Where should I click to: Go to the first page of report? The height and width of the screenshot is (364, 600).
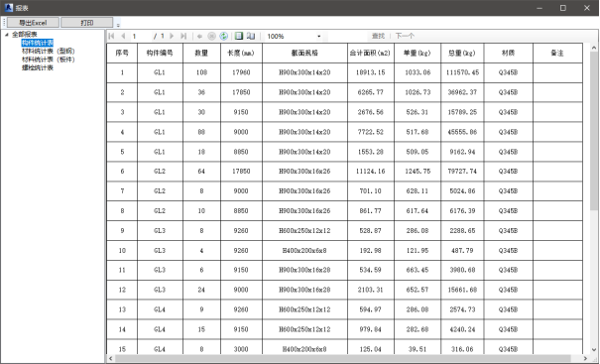111,36
